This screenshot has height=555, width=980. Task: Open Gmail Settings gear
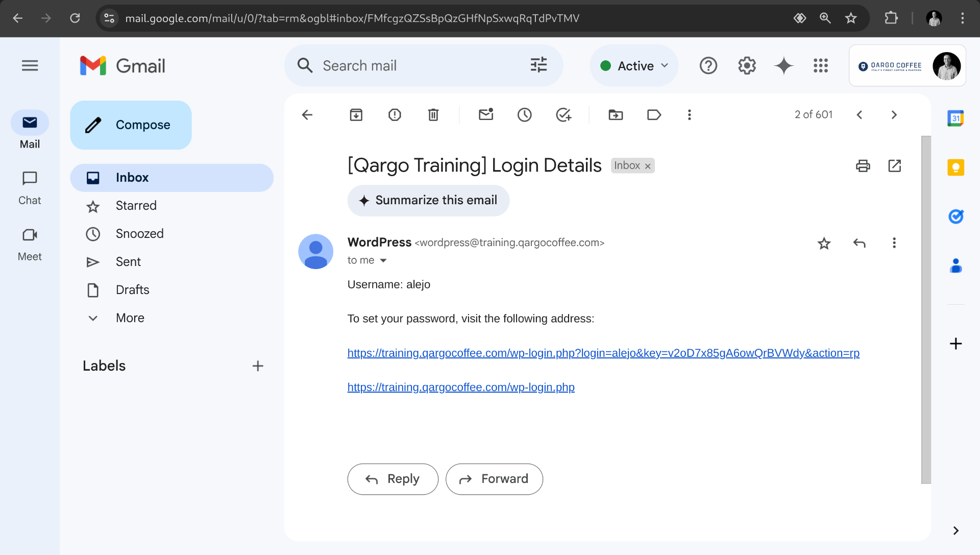pos(747,65)
